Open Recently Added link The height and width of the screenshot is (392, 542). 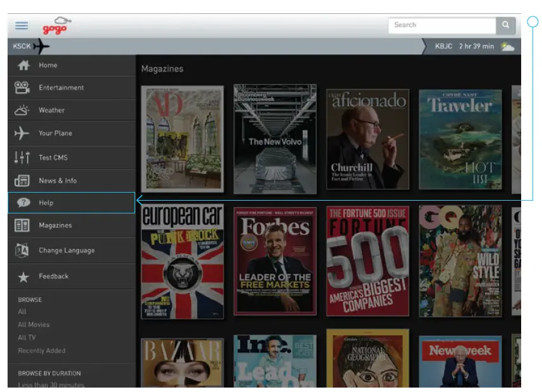(x=42, y=350)
